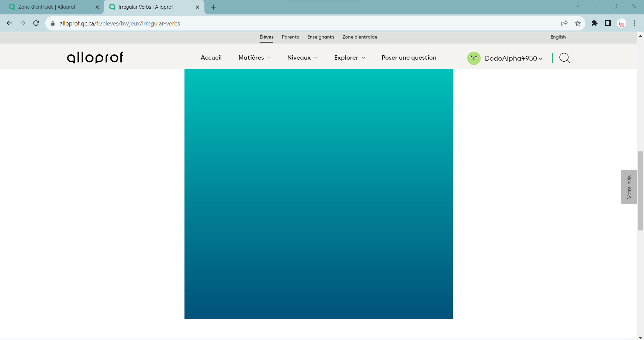Expand DodoAlpha4950 account menu
Image resolution: width=644 pixels, height=340 pixels.
(x=513, y=58)
